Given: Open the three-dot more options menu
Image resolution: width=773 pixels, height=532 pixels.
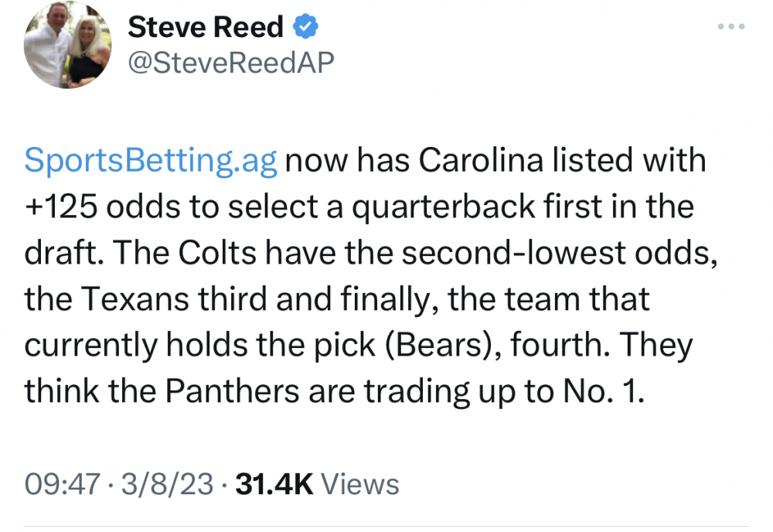Looking at the screenshot, I should point(730,27).
